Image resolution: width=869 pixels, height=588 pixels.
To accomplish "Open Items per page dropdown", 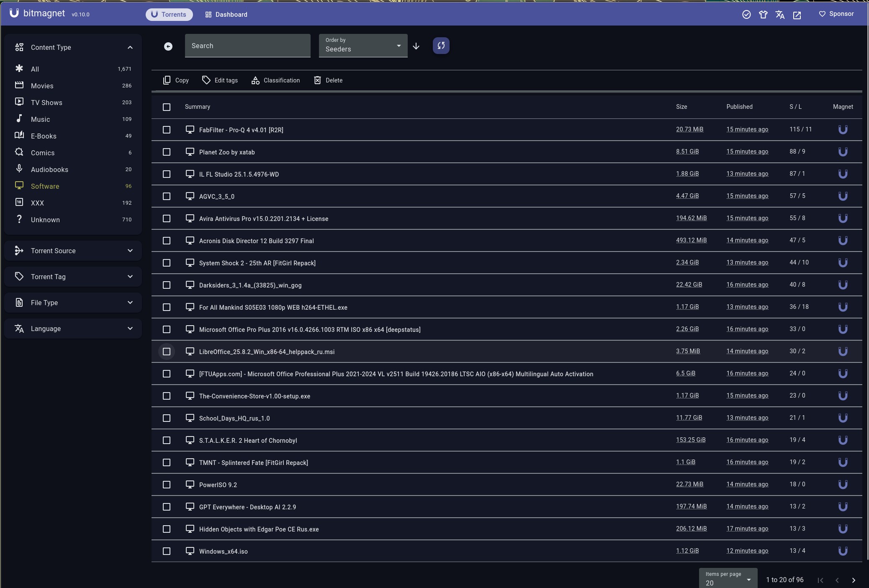I will coord(728,578).
